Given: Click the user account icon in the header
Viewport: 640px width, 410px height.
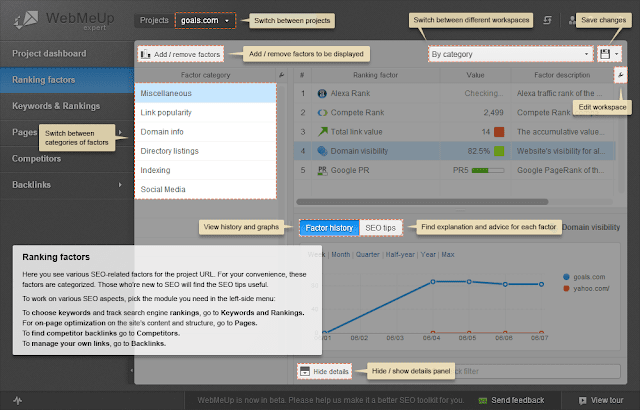Looking at the screenshot, I should 572,20.
